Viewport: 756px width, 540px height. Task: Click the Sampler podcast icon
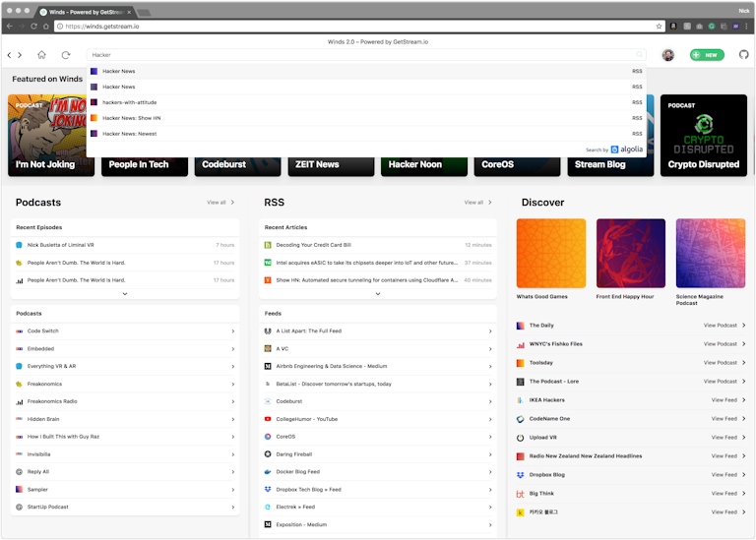tap(20, 490)
